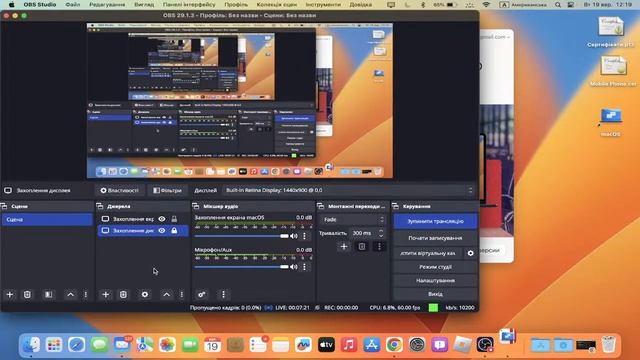640x360 pixels.
Task: Adjust the 300 ms duration stepper
Action: 381,233
